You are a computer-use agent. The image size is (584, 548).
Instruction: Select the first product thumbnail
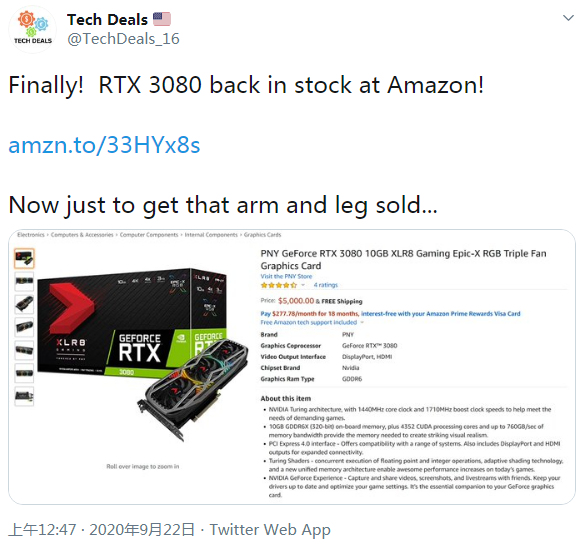pyautogui.click(x=24, y=258)
